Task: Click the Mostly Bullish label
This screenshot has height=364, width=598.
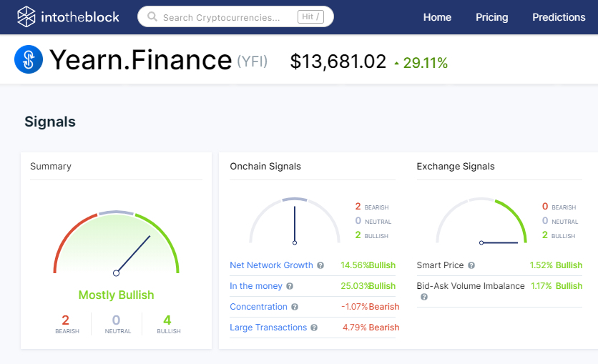Action: (117, 295)
